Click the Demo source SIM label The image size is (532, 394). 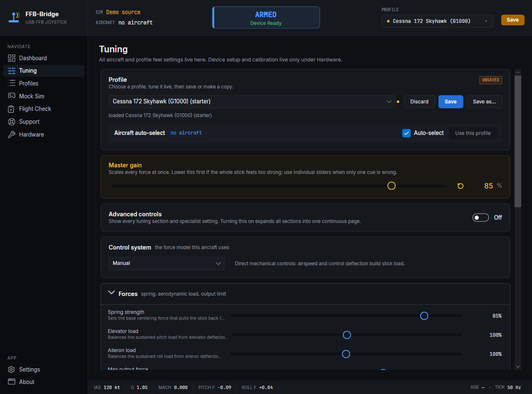click(x=123, y=12)
